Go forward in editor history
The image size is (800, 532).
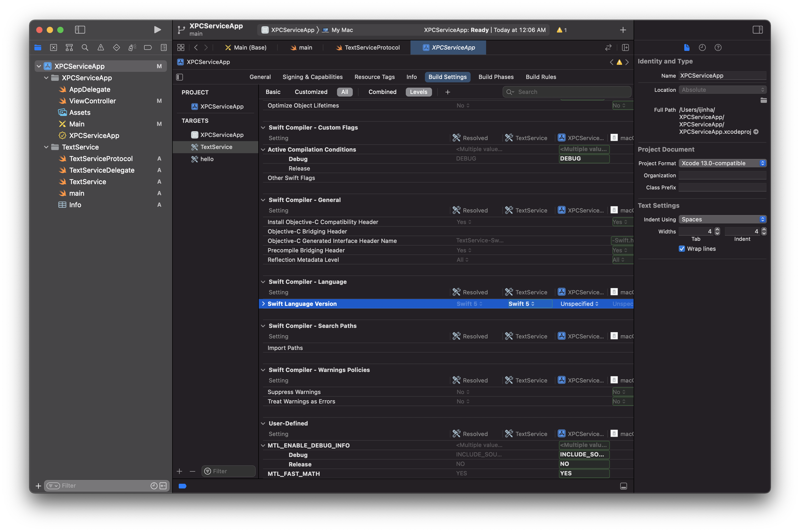point(206,47)
